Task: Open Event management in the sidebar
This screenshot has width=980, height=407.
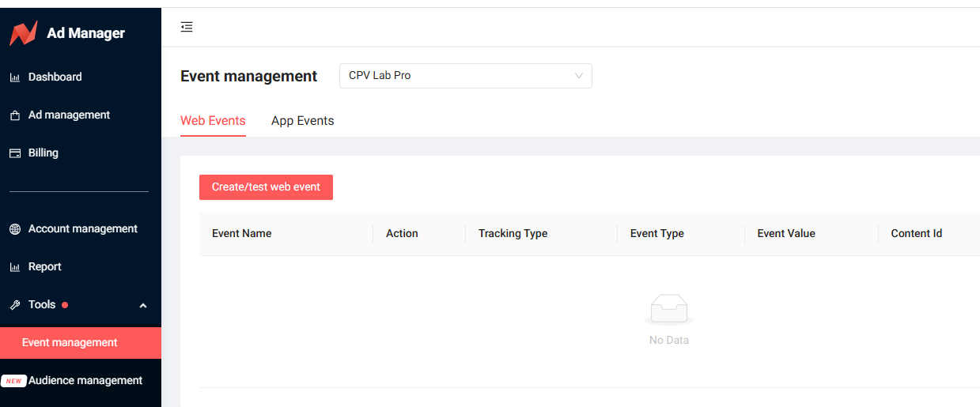Action: point(70,343)
